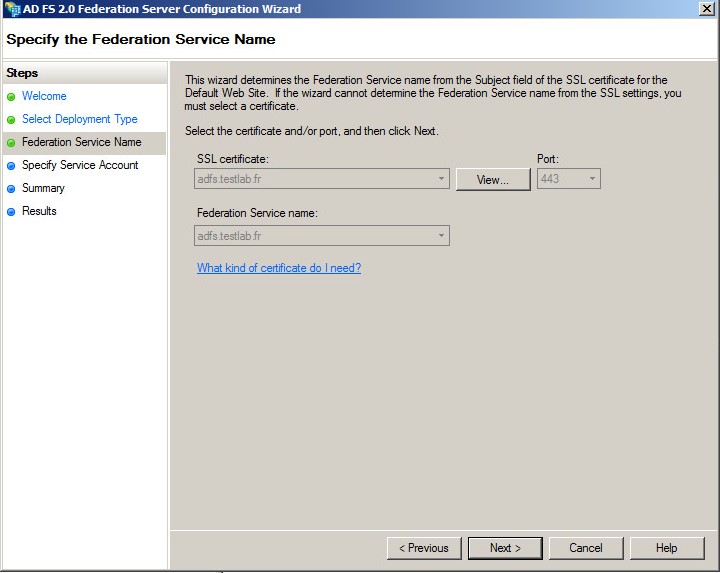Click the View... certificate button
This screenshot has width=720, height=573.
493,180
